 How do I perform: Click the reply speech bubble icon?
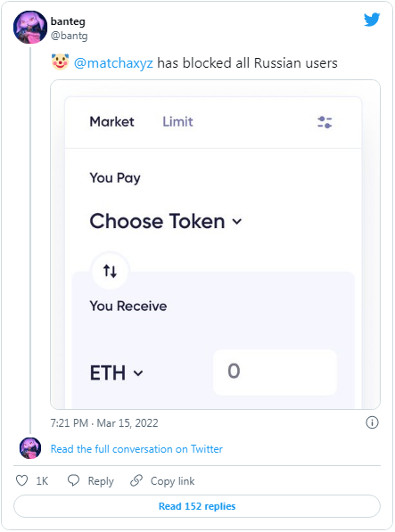click(x=73, y=480)
